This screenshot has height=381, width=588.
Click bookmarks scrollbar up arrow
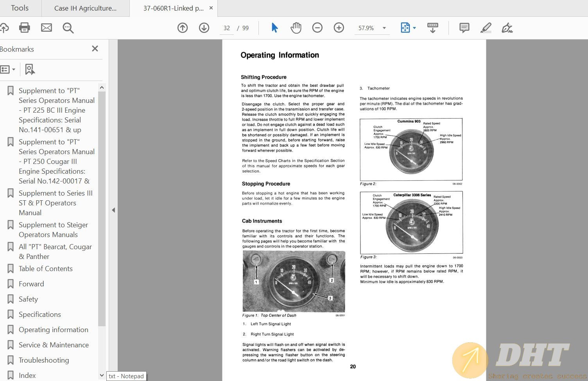pyautogui.click(x=102, y=88)
